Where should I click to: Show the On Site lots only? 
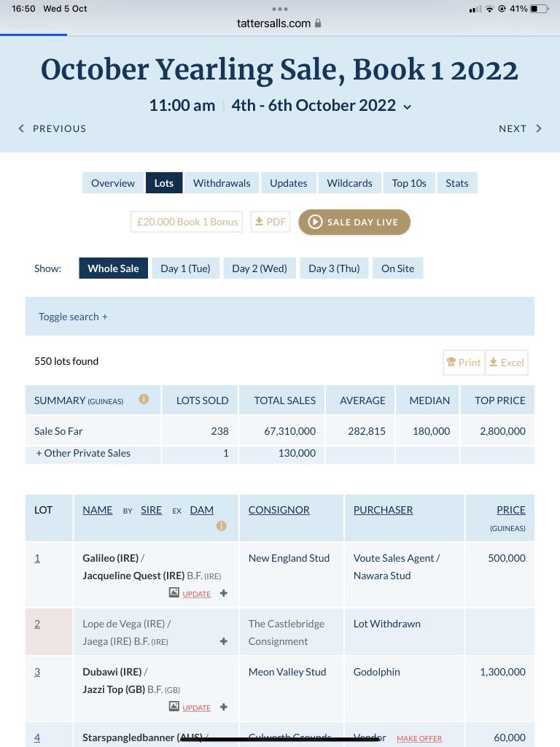[x=397, y=268]
